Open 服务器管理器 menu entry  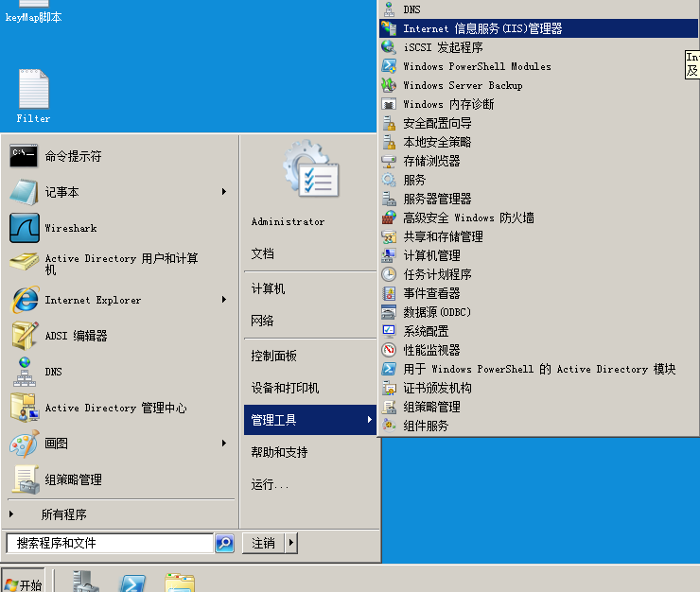(x=538, y=199)
